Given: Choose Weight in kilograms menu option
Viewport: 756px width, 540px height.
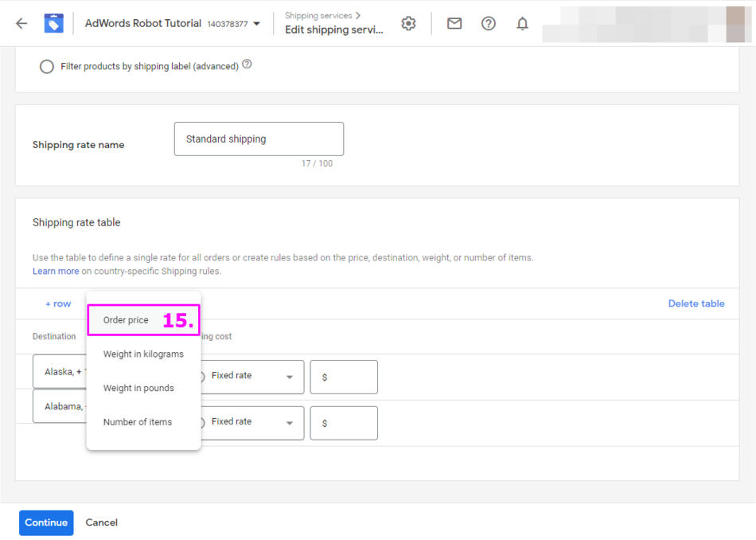Looking at the screenshot, I should (143, 354).
